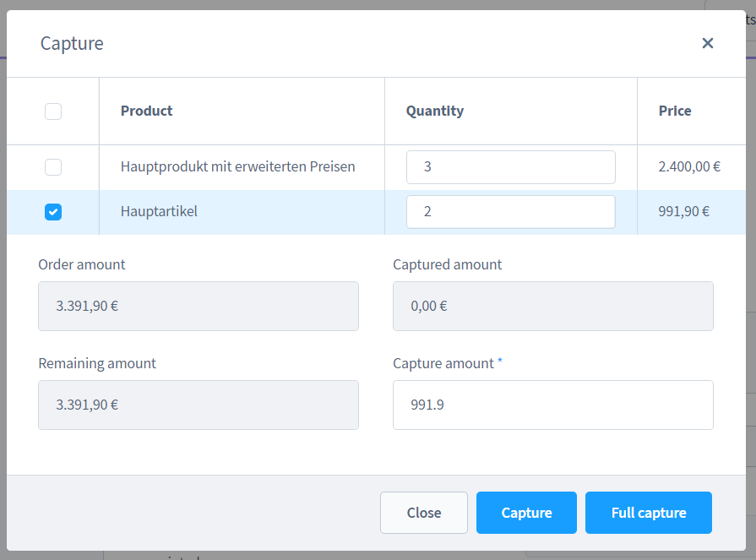Image resolution: width=756 pixels, height=560 pixels.
Task: Focus the quantity field showing 2
Action: [x=510, y=212]
